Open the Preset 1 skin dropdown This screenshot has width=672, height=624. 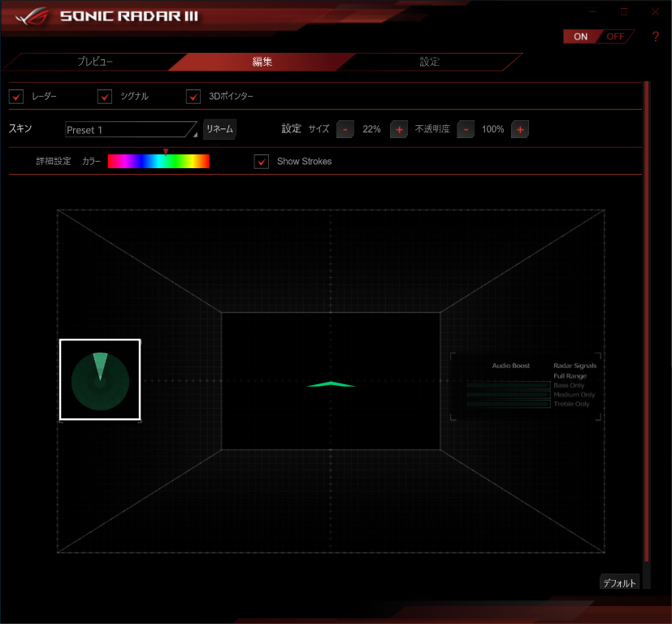point(131,129)
